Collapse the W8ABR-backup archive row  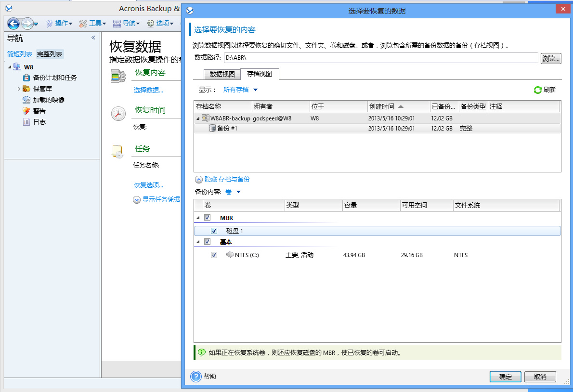198,118
